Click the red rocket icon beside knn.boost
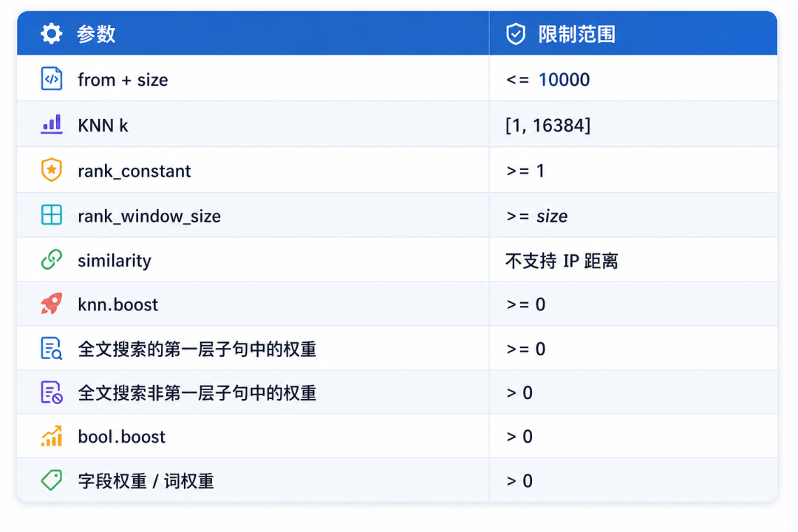The height and width of the screenshot is (532, 798). [x=52, y=304]
